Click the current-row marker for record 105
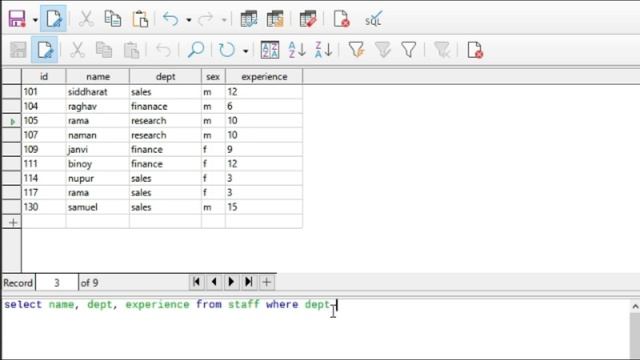Screen dimensions: 640x360 (12, 121)
